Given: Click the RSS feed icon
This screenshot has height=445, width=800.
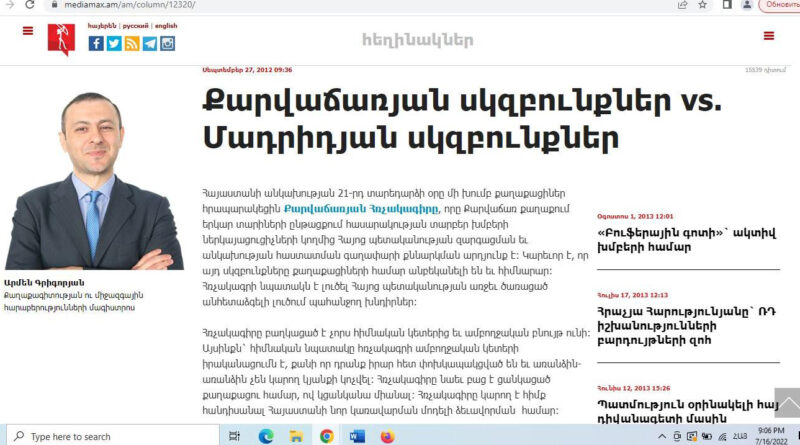Looking at the screenshot, I should tap(132, 43).
